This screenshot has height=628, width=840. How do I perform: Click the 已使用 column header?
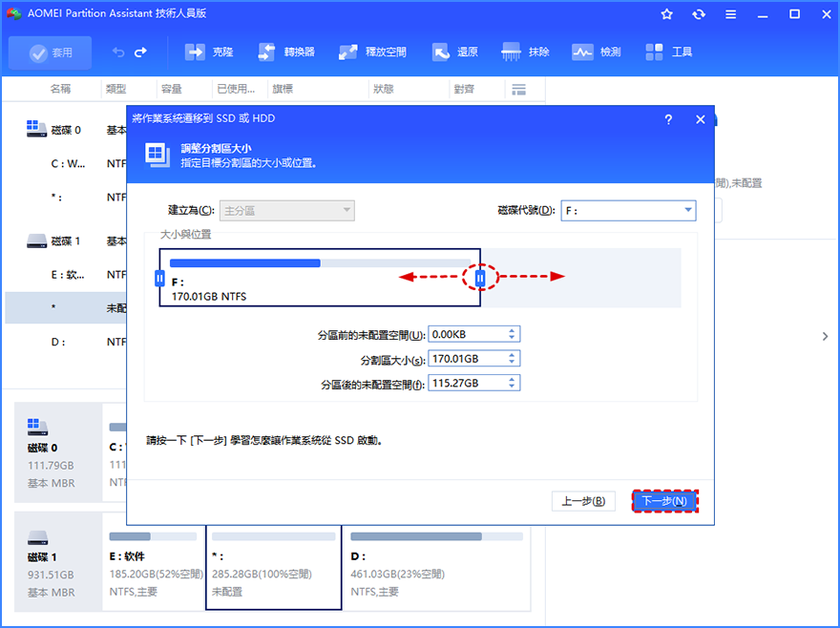point(236,89)
